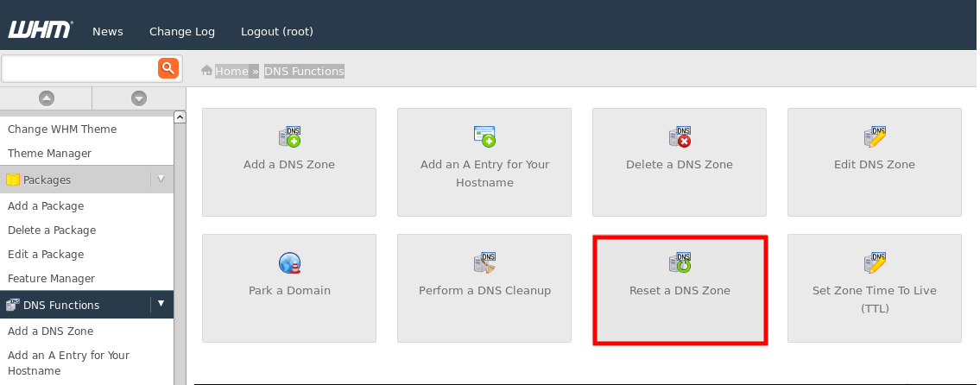Go to Home in the breadcrumb
The width and height of the screenshot is (980, 385).
tap(231, 71)
